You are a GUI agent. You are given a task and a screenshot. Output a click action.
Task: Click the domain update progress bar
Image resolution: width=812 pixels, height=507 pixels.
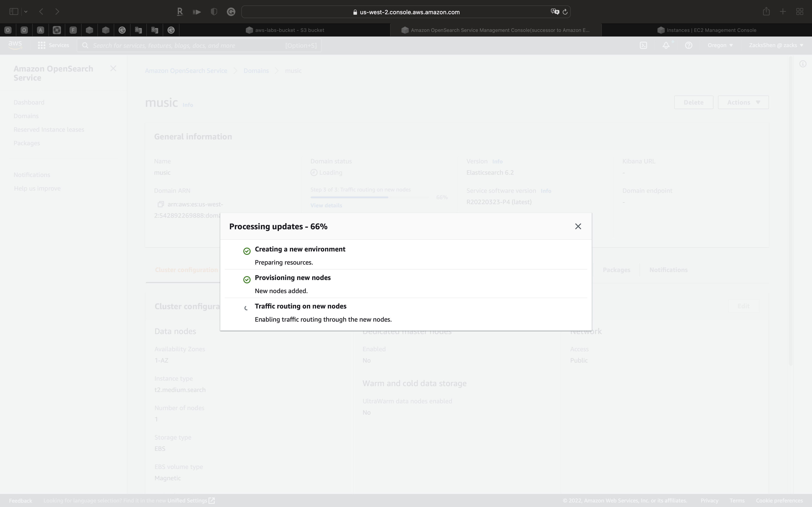click(x=369, y=198)
